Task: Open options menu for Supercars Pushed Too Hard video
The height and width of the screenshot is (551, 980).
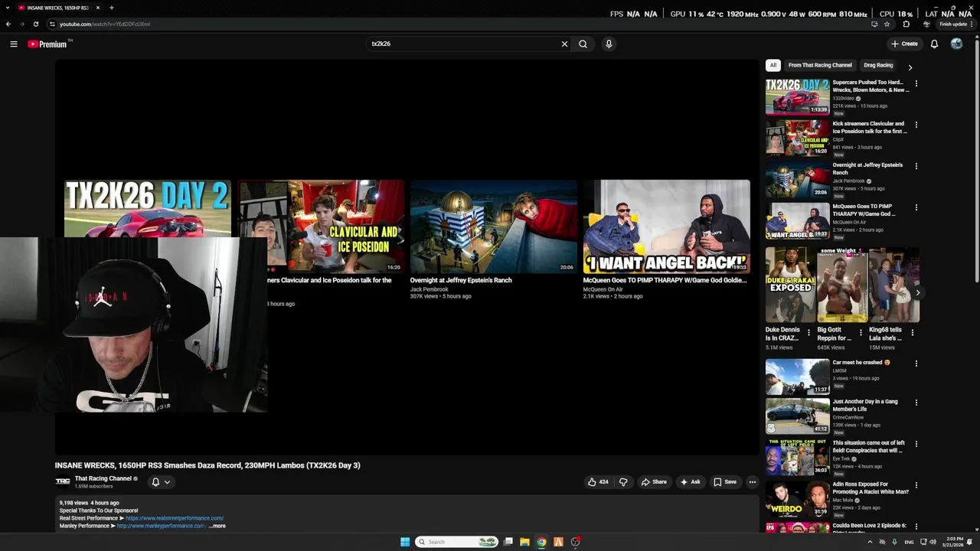Action: click(916, 83)
